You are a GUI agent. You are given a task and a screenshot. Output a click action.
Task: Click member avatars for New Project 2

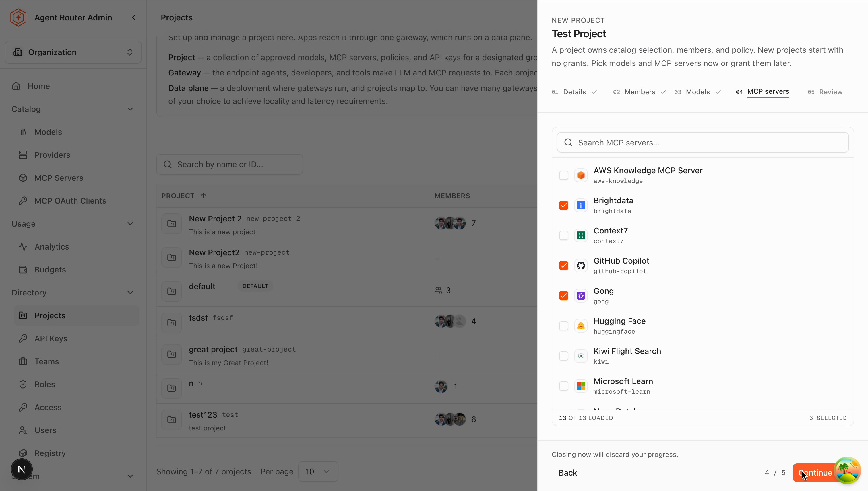tap(450, 223)
